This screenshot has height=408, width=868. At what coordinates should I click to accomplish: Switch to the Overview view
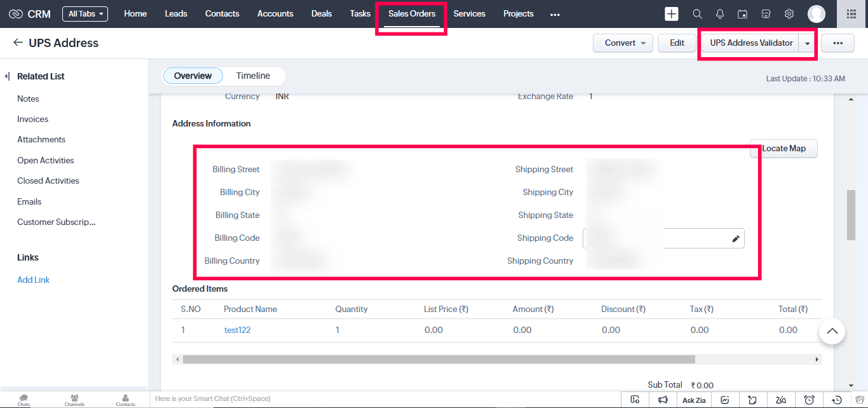click(x=193, y=76)
